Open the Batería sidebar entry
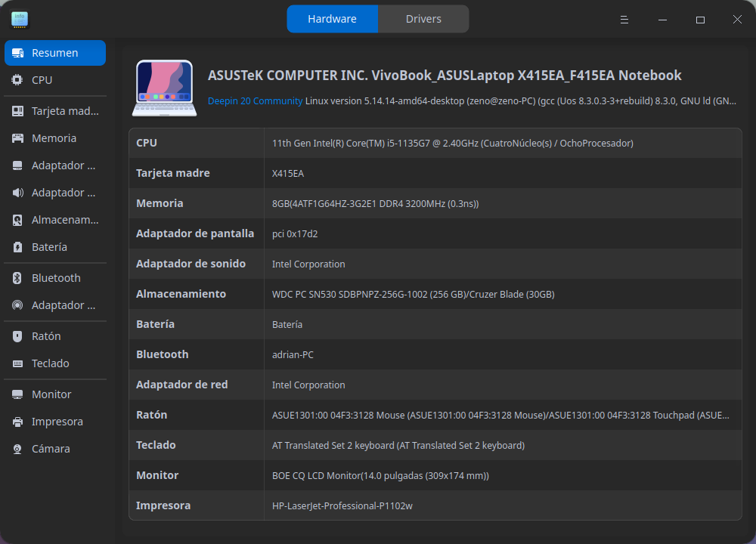 click(x=55, y=247)
